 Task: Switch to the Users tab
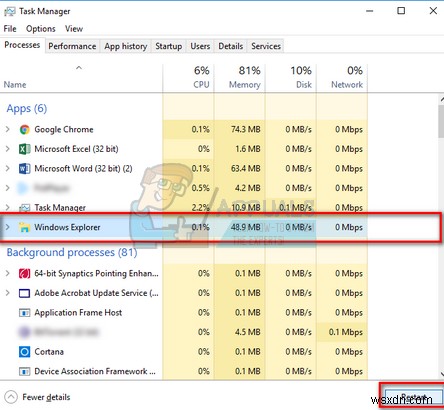pyautogui.click(x=200, y=46)
